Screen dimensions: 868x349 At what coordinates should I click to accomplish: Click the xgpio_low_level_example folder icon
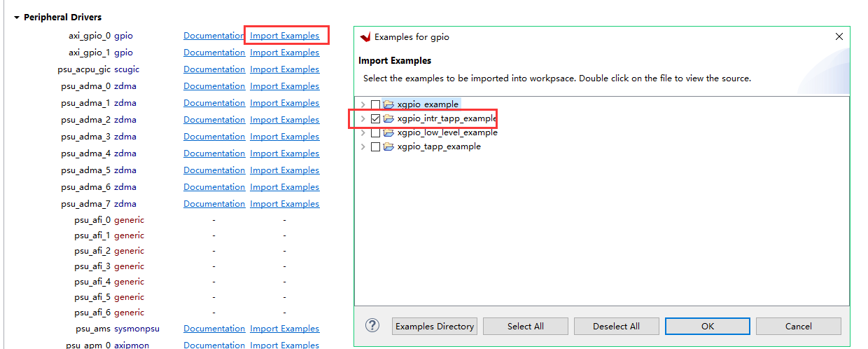click(x=388, y=132)
